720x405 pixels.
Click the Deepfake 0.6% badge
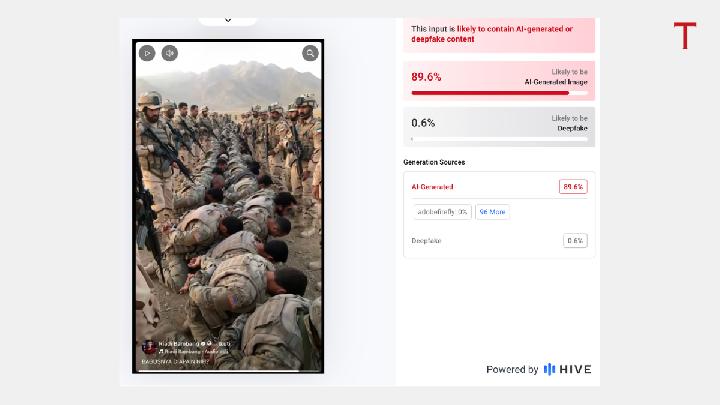(x=575, y=241)
